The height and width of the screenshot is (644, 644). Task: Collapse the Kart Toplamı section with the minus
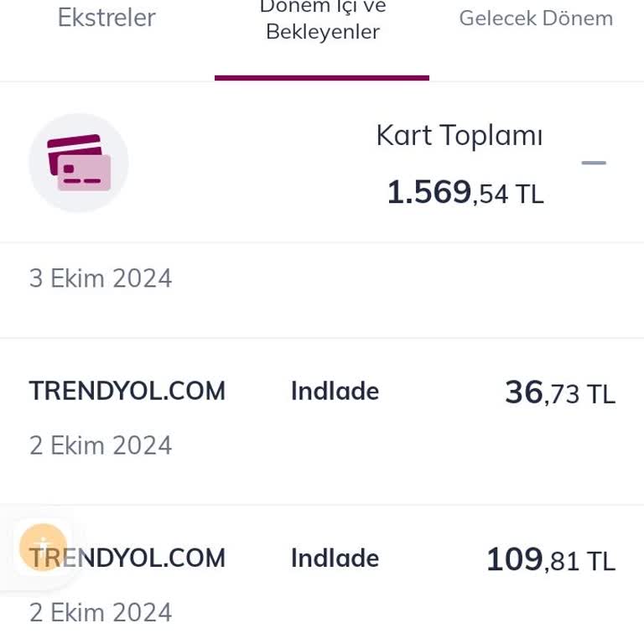pos(594,163)
